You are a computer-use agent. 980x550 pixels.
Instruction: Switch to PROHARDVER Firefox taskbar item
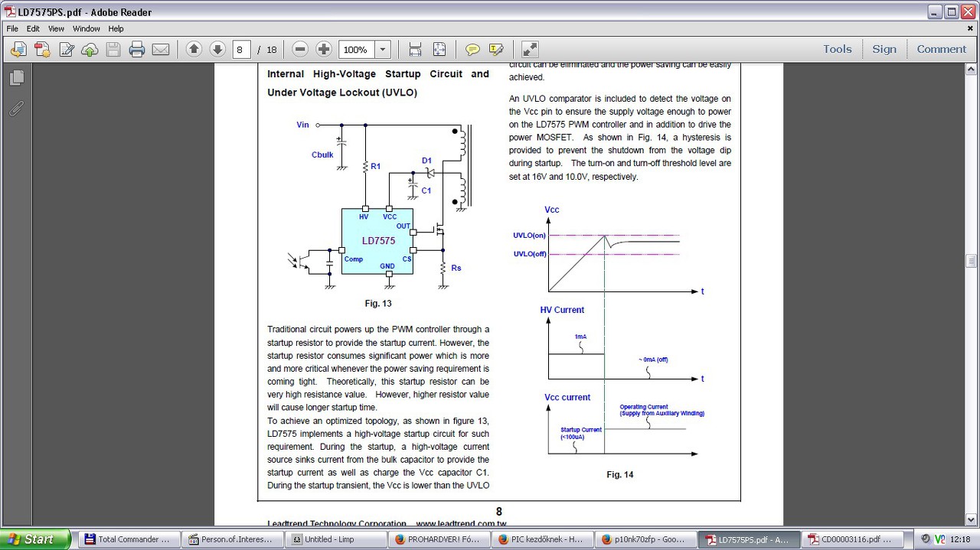click(439, 539)
